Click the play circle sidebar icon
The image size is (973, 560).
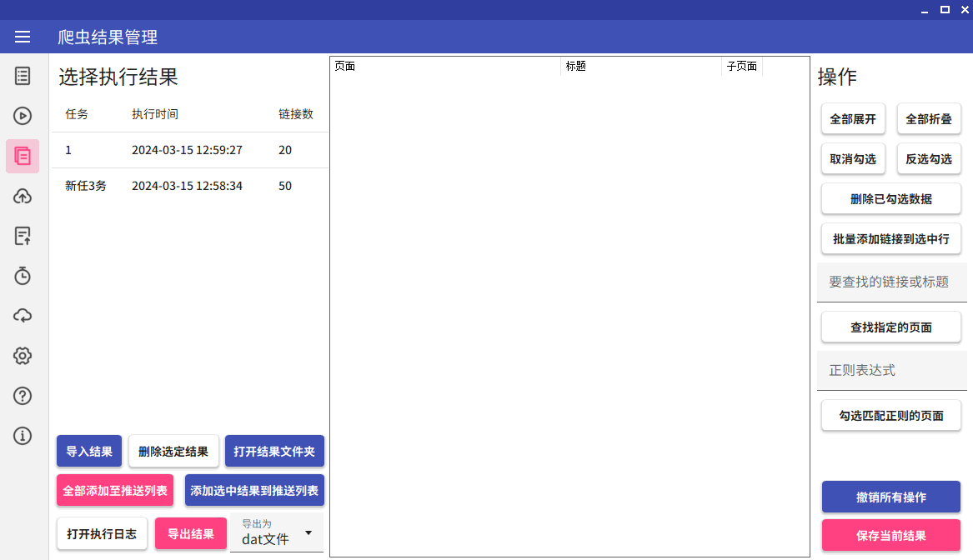[x=23, y=116]
